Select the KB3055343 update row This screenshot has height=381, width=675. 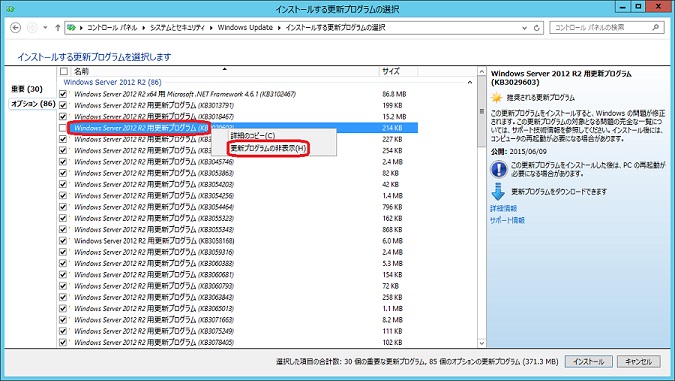point(238,229)
